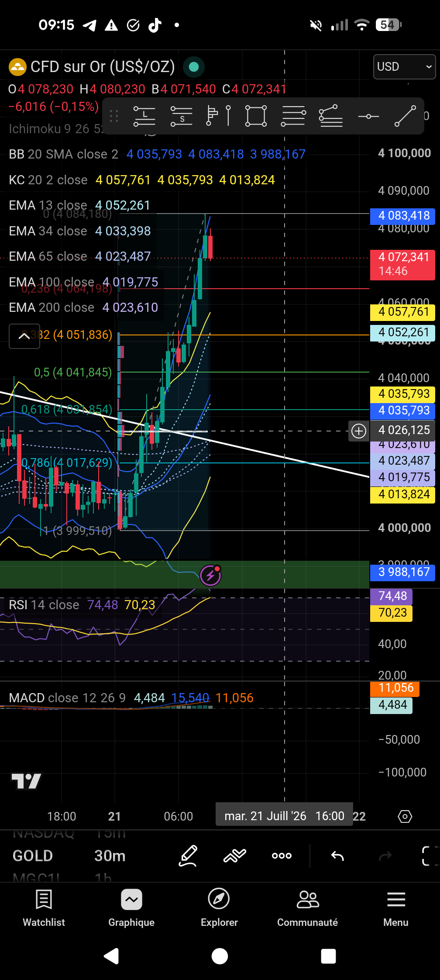The height and width of the screenshot is (980, 440).
Task: Select the horizontal line tool
Action: [x=368, y=117]
